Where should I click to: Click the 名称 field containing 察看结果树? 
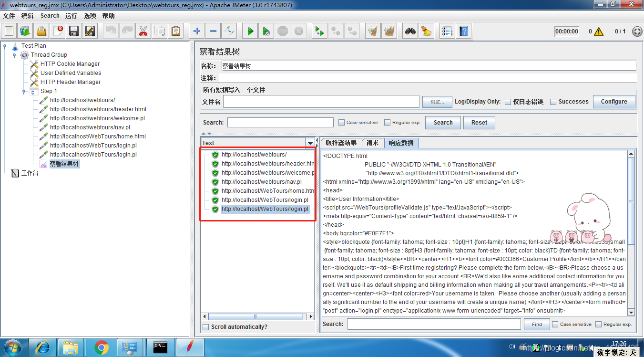[429, 66]
